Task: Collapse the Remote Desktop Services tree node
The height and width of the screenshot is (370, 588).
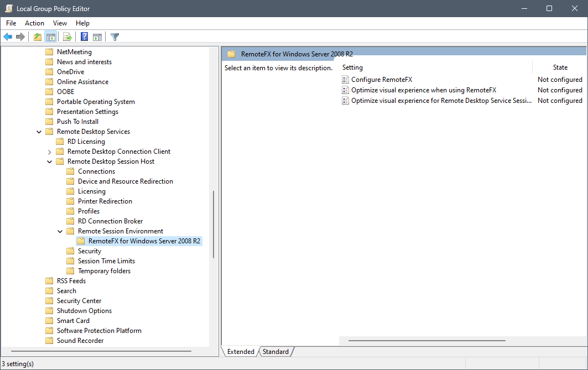Action: point(39,132)
